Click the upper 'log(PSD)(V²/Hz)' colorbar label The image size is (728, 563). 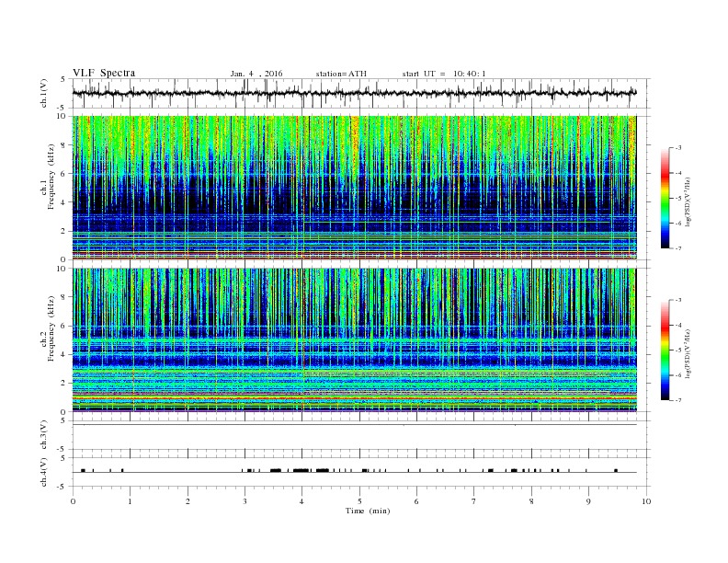click(x=688, y=201)
